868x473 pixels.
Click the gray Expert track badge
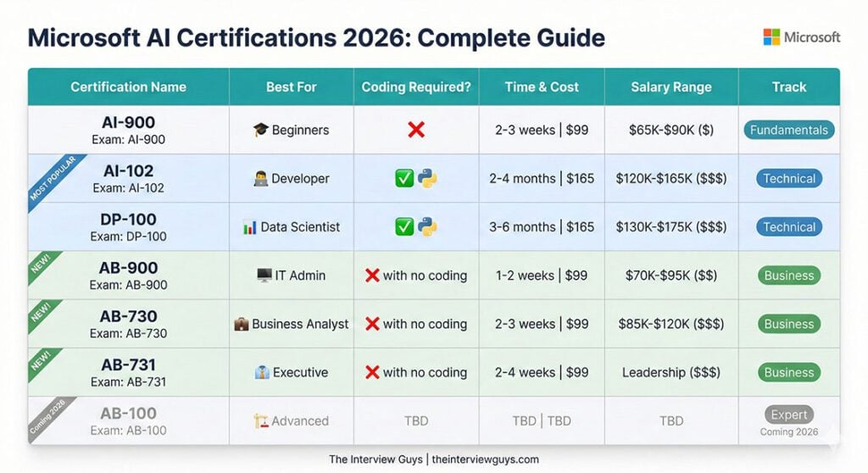tap(788, 415)
